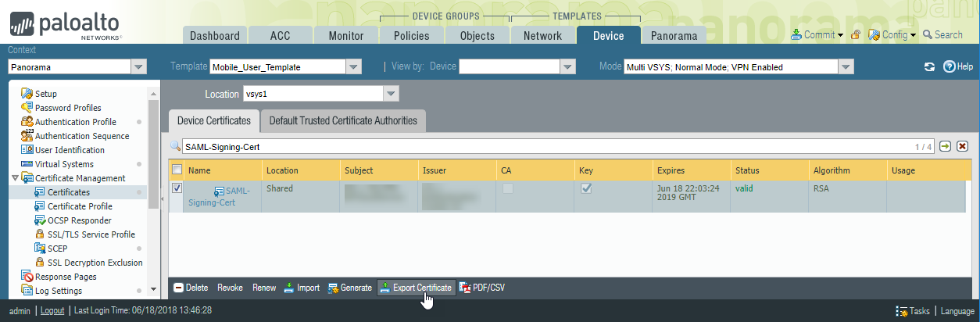Click the Renew button
The width and height of the screenshot is (980, 322).
pyautogui.click(x=264, y=288)
